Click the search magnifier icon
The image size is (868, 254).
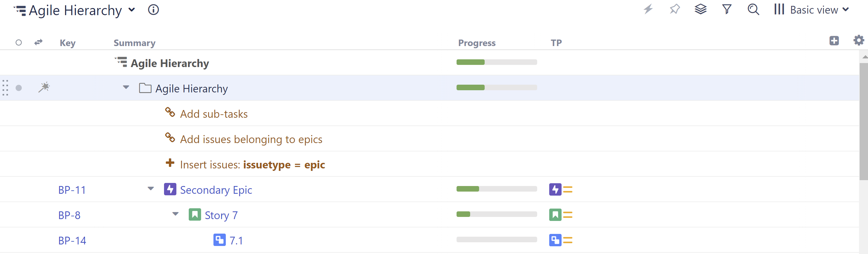753,9
